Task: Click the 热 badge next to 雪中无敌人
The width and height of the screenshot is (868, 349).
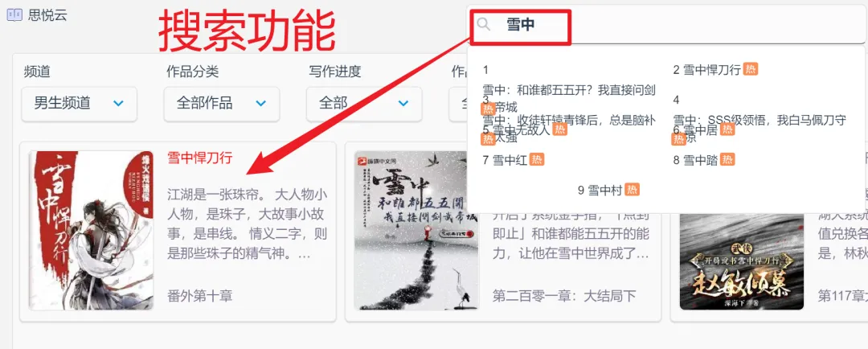Action: (560, 129)
